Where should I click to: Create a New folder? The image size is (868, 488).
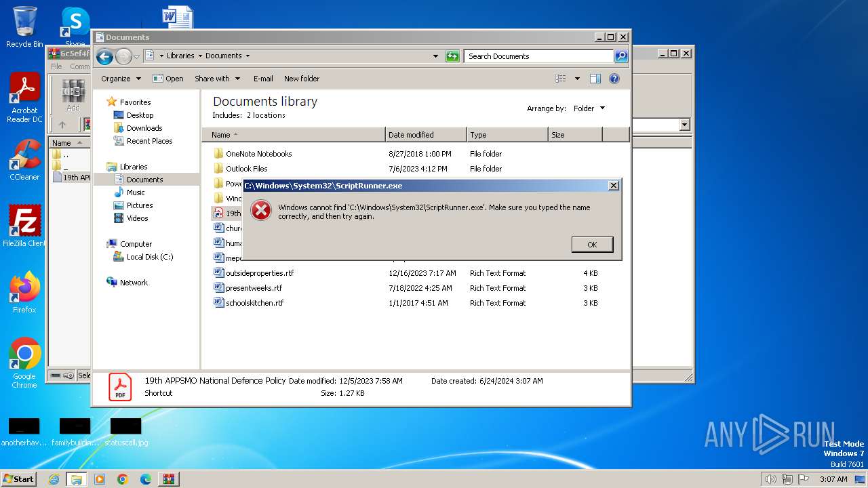click(x=302, y=79)
